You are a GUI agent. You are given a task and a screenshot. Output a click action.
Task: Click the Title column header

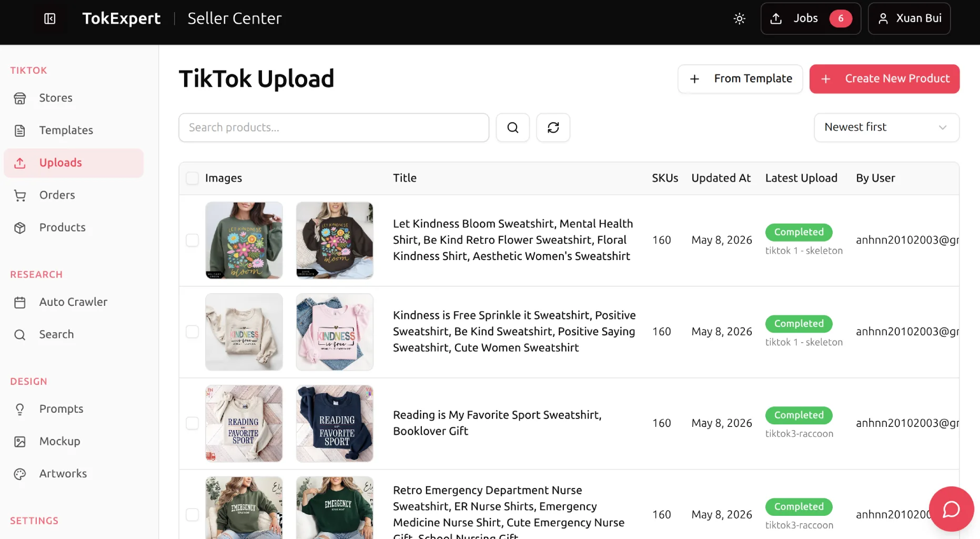pos(405,178)
